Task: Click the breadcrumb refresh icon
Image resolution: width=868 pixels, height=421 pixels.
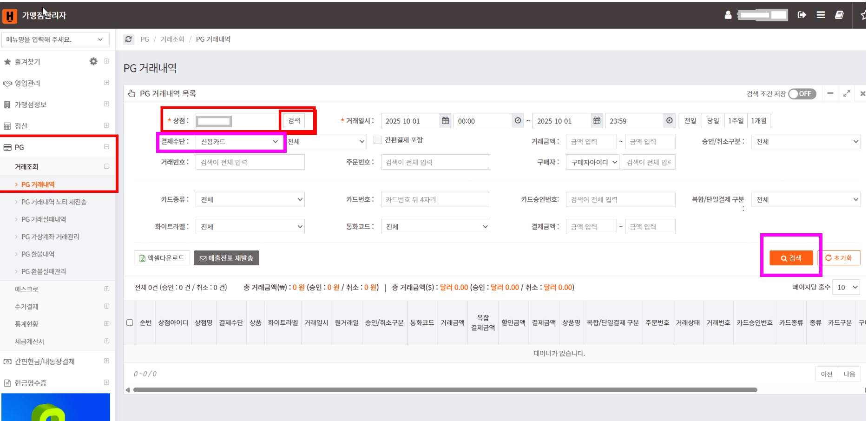Action: 129,39
